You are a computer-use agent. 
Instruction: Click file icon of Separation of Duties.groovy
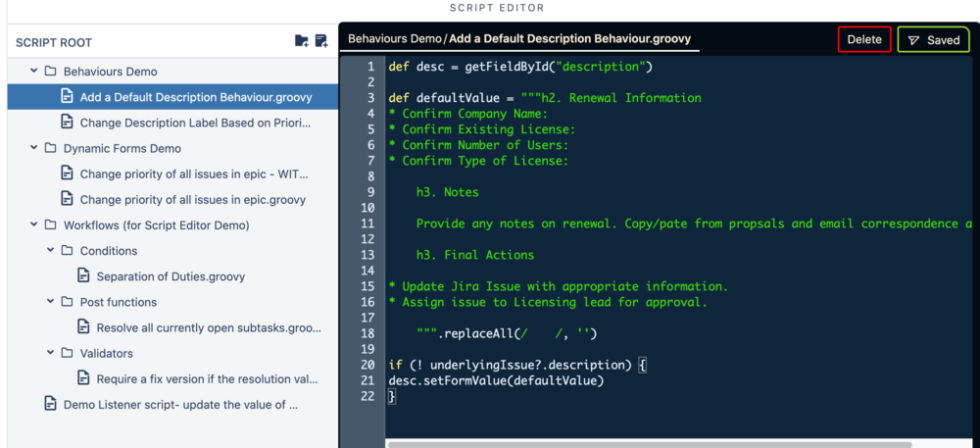click(x=83, y=275)
